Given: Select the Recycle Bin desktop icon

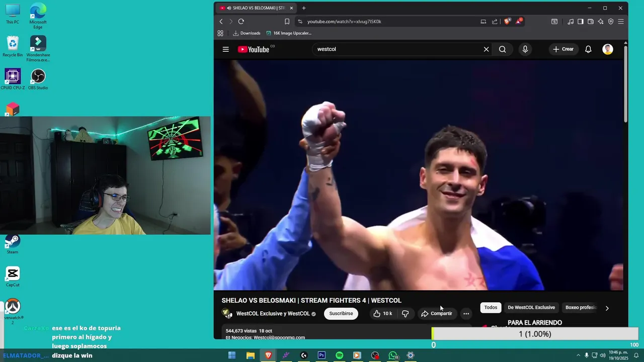Looking at the screenshot, I should click(13, 46).
